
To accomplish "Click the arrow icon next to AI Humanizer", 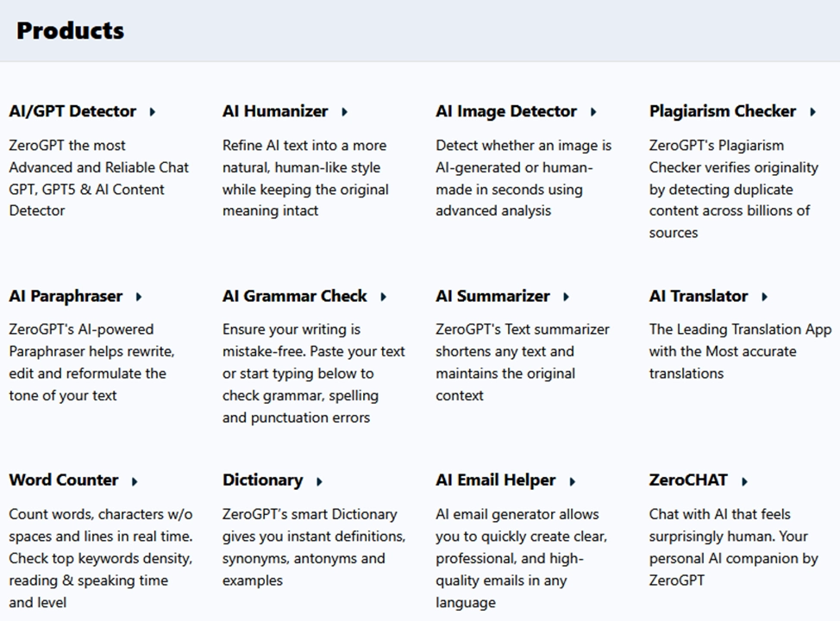I will click(x=345, y=112).
